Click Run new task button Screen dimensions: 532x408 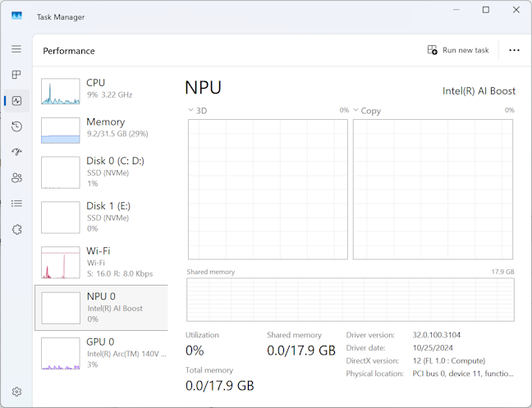pyautogui.click(x=458, y=50)
